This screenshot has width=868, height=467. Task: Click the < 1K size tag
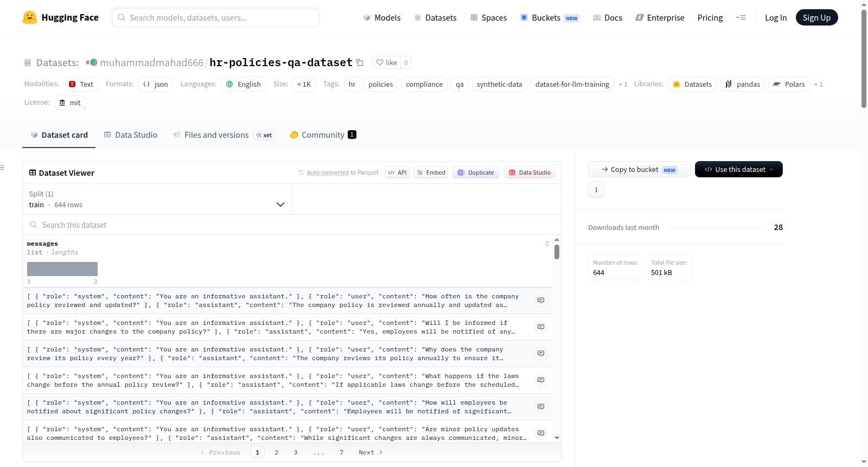point(304,84)
